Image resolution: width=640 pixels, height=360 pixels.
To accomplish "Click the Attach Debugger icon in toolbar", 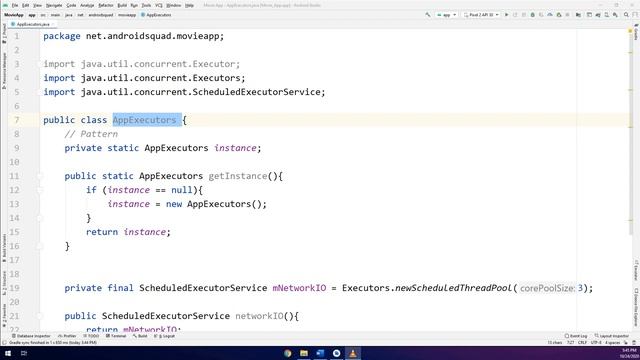I will [x=559, y=15].
